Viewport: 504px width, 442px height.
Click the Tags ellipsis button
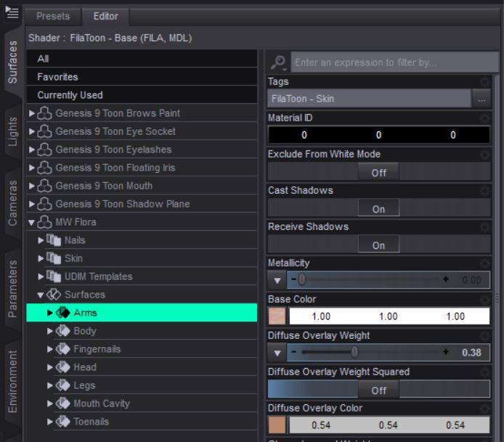[x=481, y=99]
